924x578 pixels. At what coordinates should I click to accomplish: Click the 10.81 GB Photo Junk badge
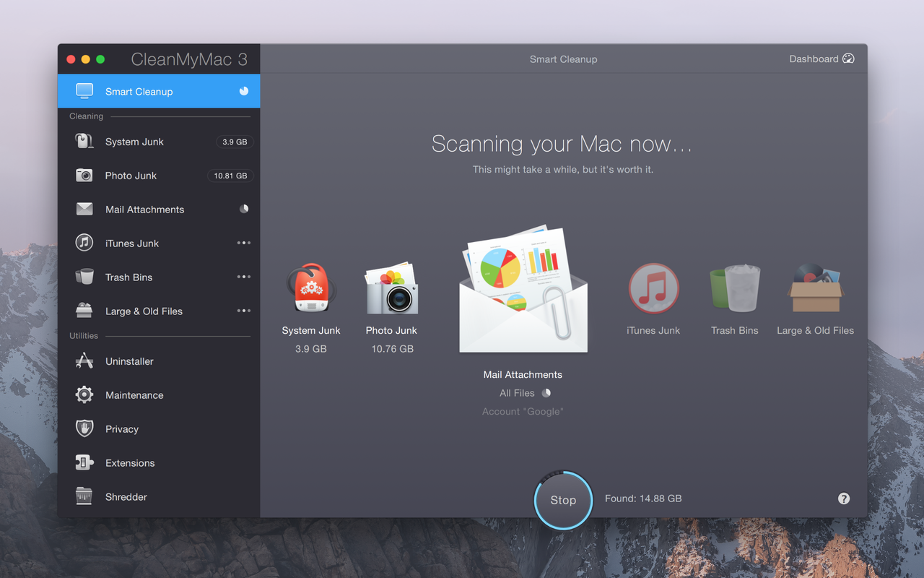point(230,176)
